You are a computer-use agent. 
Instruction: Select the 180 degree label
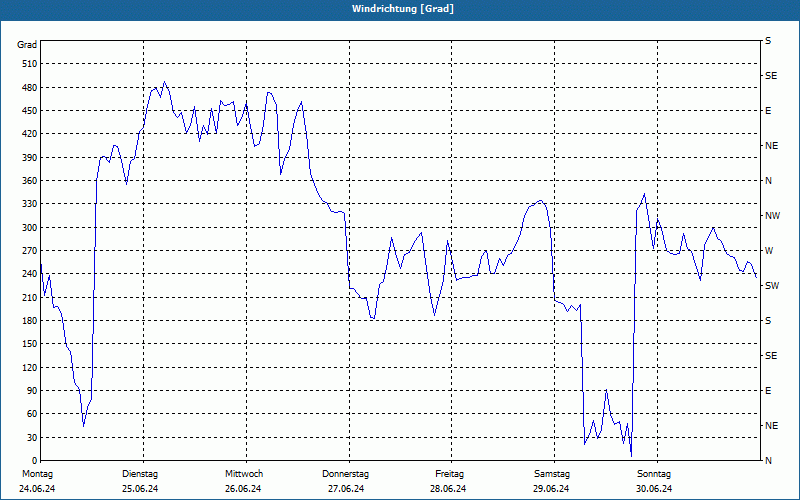click(29, 321)
